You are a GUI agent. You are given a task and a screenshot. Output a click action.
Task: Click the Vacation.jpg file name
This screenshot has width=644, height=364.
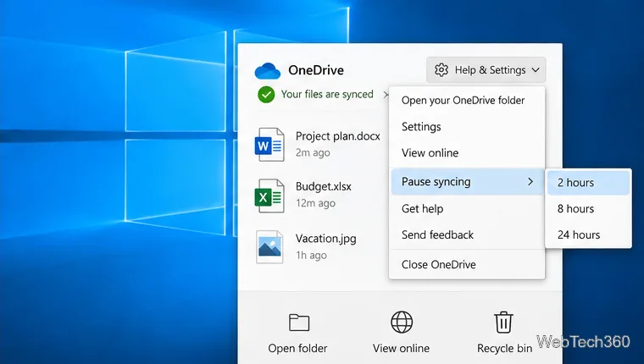pyautogui.click(x=326, y=239)
